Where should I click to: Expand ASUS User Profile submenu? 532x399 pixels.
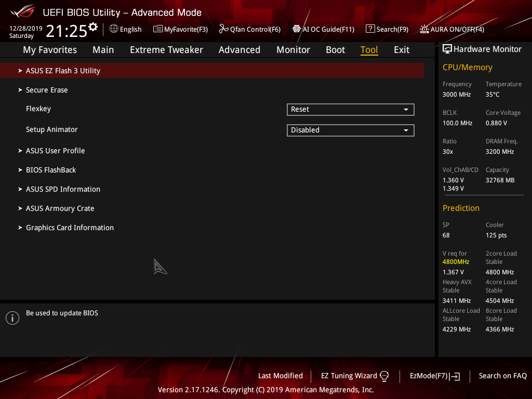click(x=55, y=151)
